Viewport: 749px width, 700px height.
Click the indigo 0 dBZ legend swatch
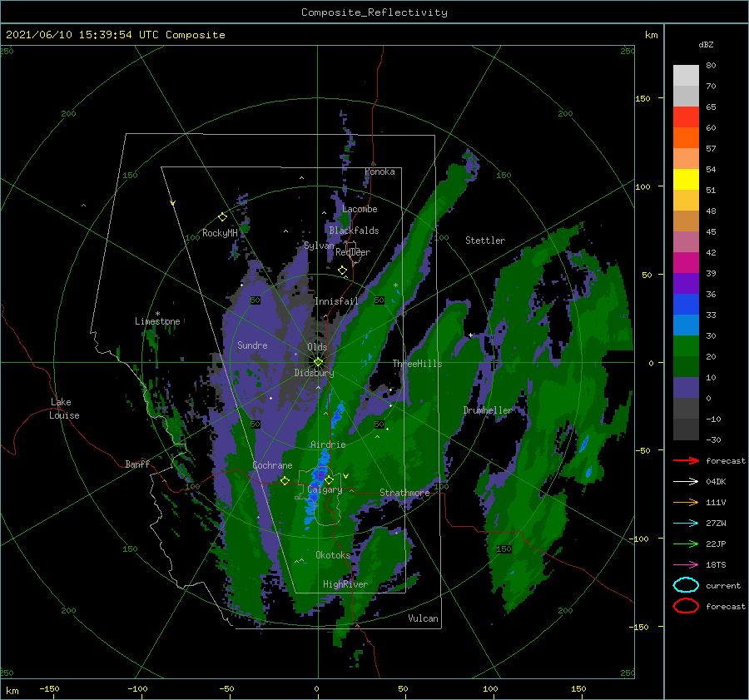point(686,388)
